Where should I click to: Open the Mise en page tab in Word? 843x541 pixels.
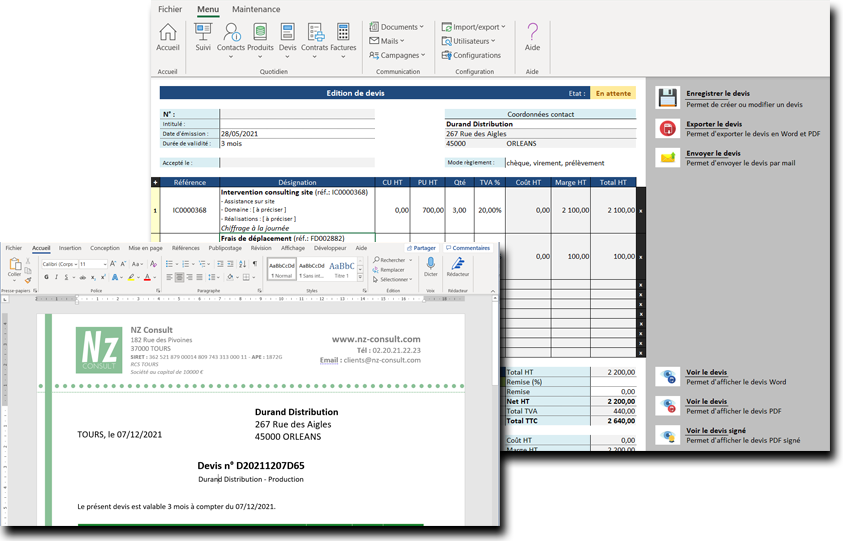click(x=145, y=248)
